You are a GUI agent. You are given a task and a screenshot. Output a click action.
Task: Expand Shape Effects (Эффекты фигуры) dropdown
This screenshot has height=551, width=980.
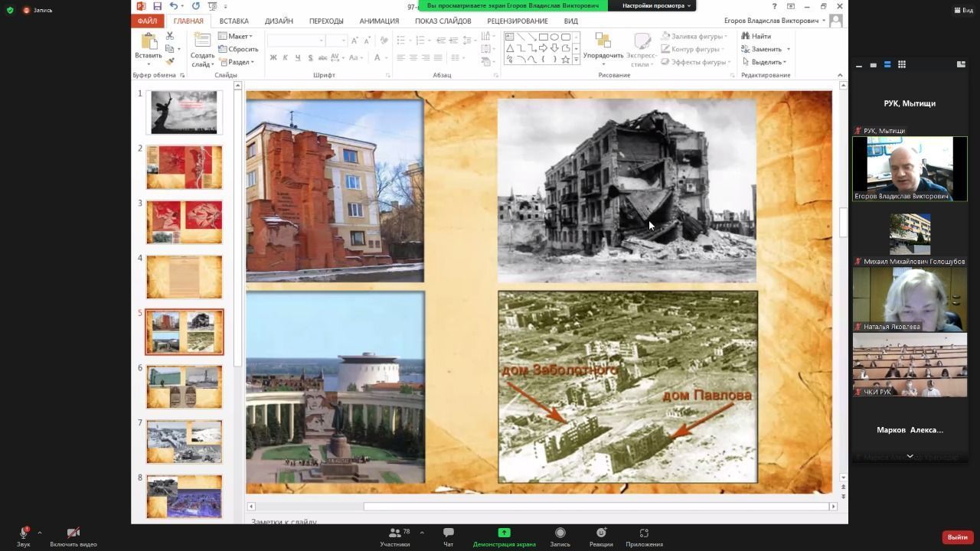click(696, 62)
